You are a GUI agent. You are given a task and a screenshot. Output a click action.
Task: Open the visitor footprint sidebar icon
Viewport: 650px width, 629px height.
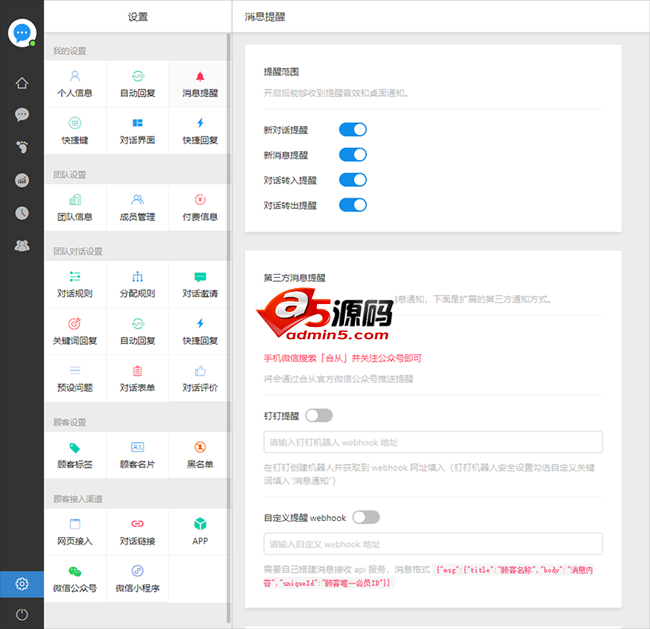click(x=22, y=147)
